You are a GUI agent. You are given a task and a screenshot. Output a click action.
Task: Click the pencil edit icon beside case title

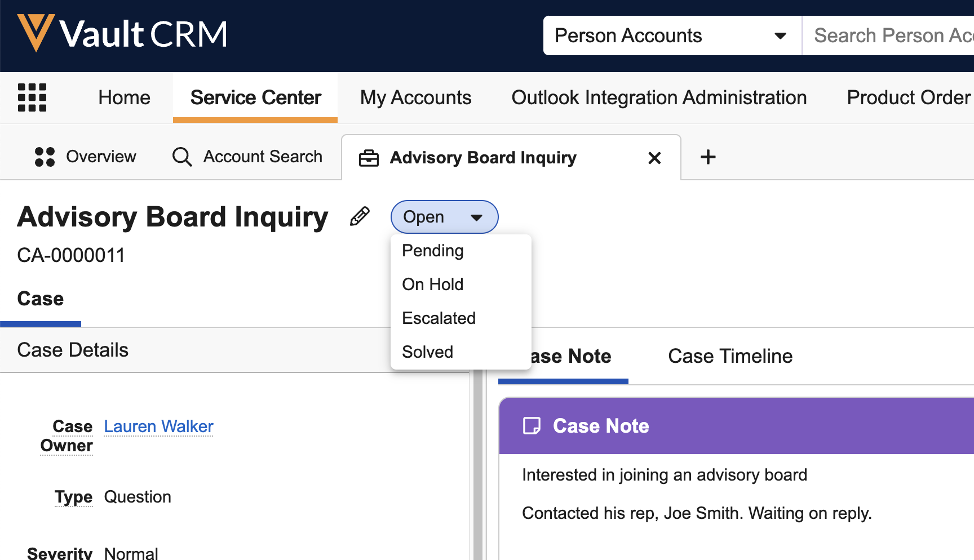tap(360, 216)
